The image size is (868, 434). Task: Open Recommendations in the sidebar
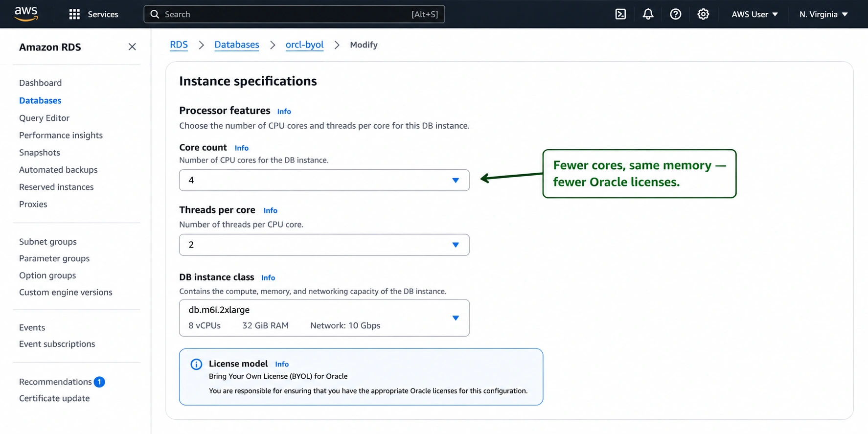click(x=55, y=382)
